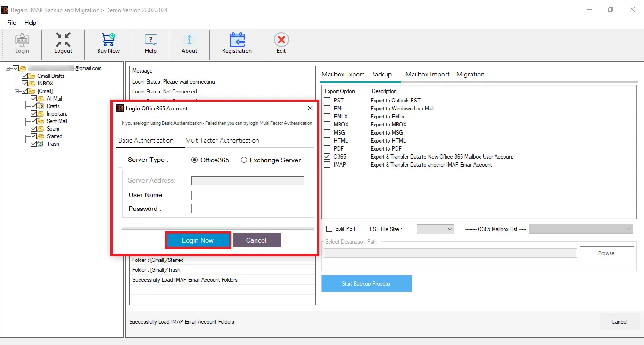Click the Login Office365 dialog logo icon
Image resolution: width=644 pixels, height=345 pixels.
[x=120, y=108]
